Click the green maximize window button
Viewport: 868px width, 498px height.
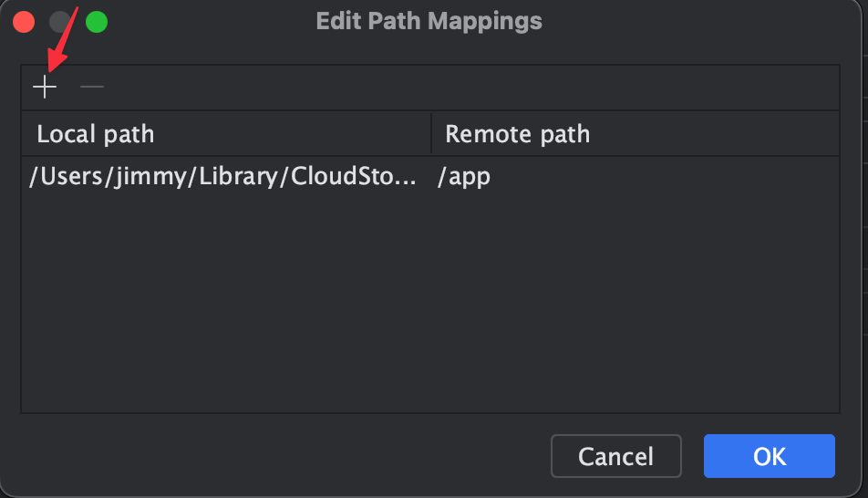click(x=96, y=21)
